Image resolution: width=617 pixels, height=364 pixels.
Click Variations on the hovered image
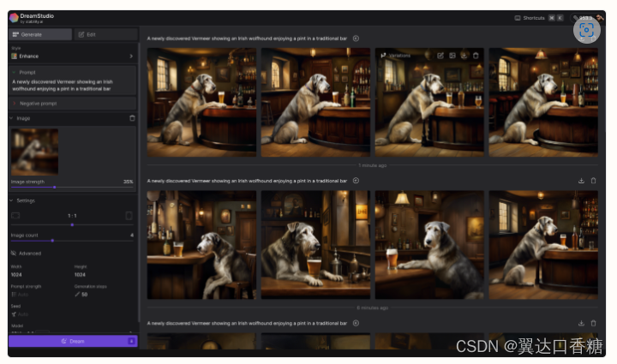pos(395,56)
